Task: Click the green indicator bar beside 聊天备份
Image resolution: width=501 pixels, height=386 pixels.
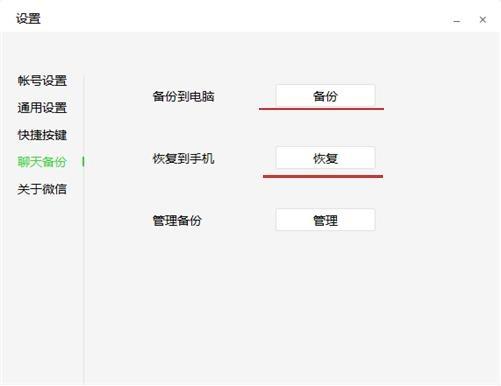Action: 83,162
